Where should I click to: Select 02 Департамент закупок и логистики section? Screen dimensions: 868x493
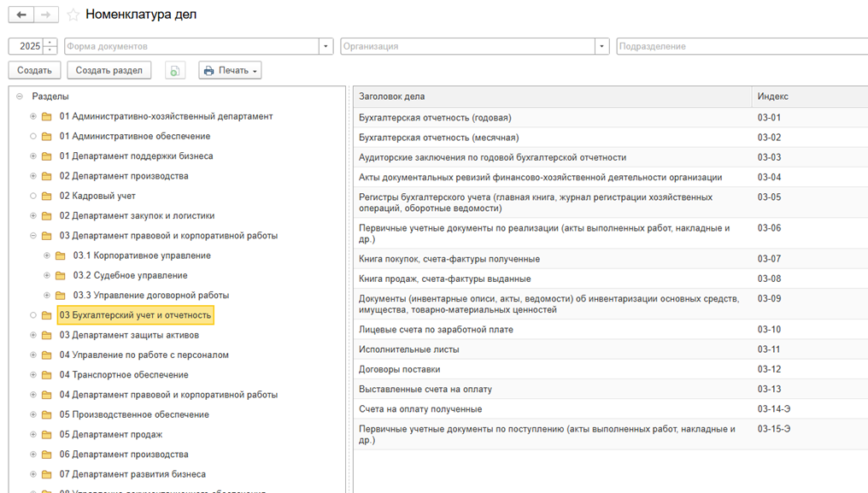[137, 216]
